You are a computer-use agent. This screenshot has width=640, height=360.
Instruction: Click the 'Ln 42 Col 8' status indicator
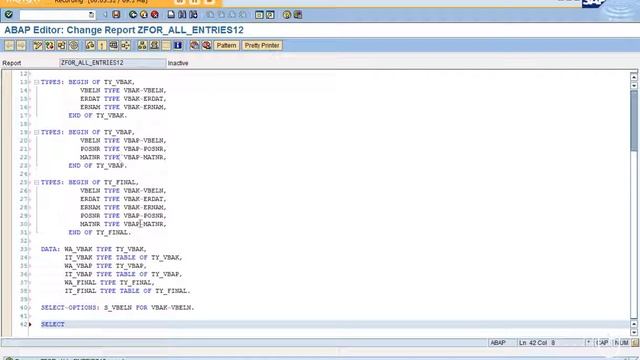pyautogui.click(x=537, y=343)
